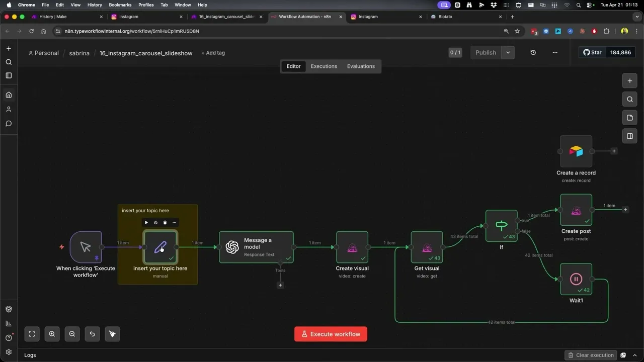This screenshot has width=644, height=362.
Task: Open the sabrina folder breadcrumb
Action: pyautogui.click(x=79, y=53)
